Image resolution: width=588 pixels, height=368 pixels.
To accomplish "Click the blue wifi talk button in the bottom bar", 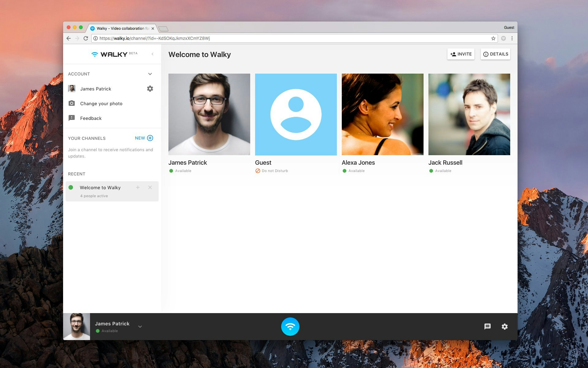I will [x=290, y=327].
